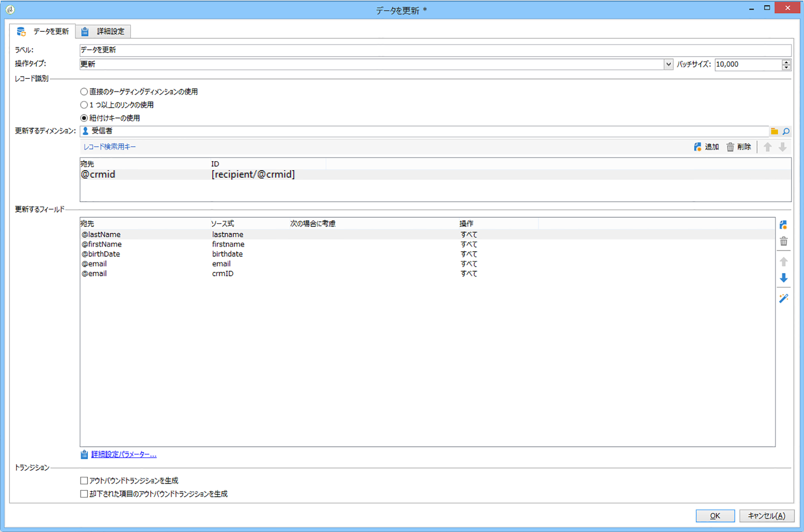
Task: Enable アウトバウンドトランジションを生成 checkbox
Action: tap(84, 481)
